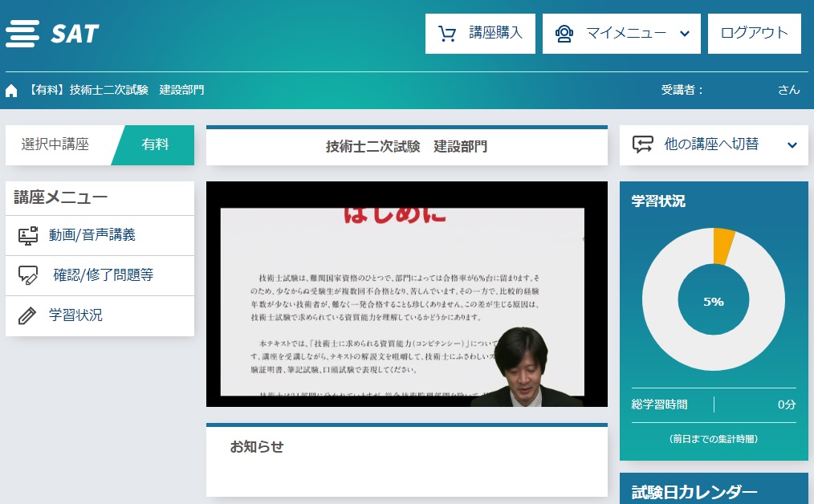
Task: Click the monitor icon for 動画/音声講義
Action: click(x=28, y=236)
